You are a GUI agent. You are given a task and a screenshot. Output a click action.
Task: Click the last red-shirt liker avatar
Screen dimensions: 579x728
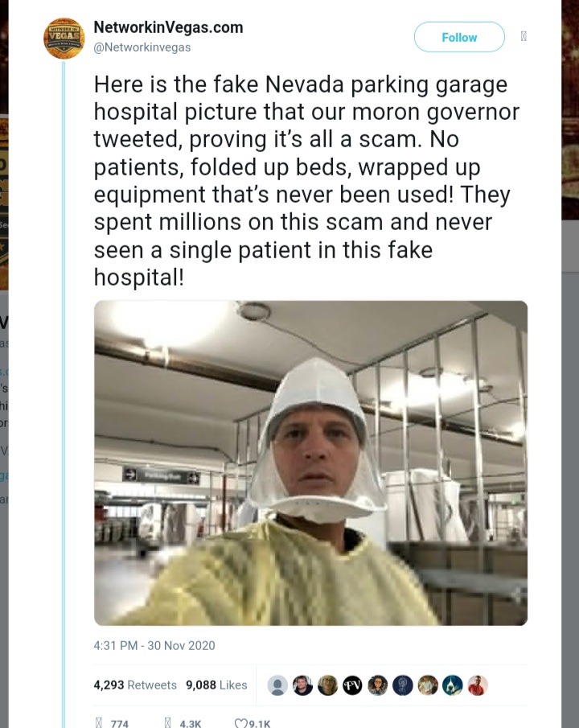(x=478, y=685)
